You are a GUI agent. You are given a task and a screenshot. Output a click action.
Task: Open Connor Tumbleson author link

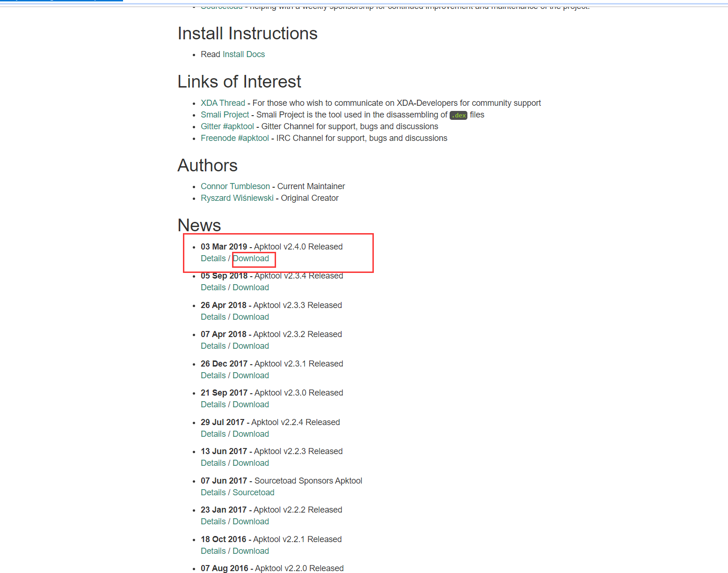[235, 186]
